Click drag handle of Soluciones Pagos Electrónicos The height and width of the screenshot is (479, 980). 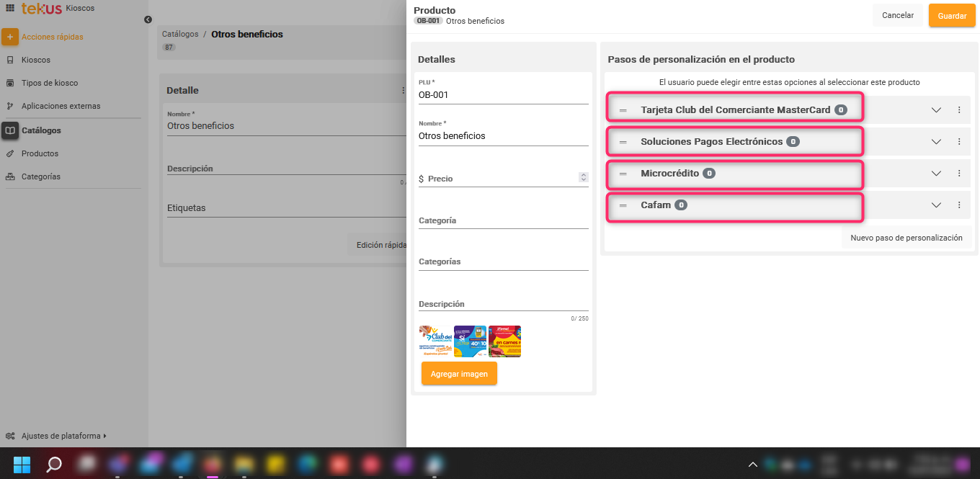point(623,142)
